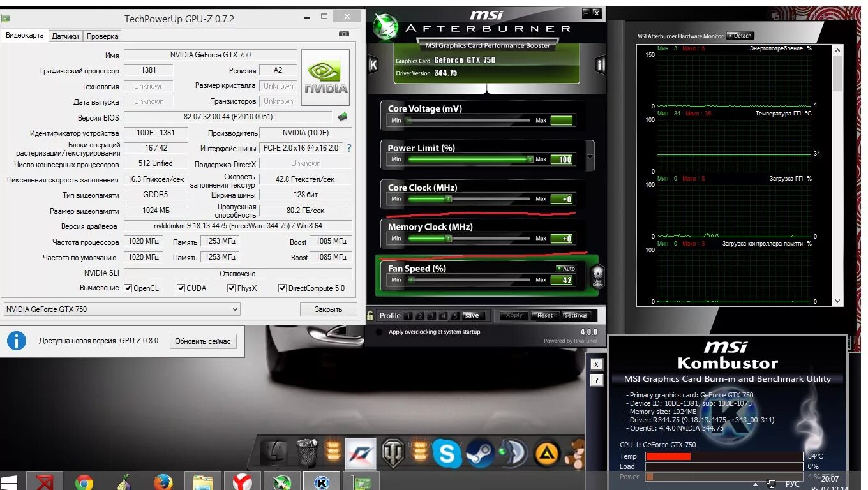Toggle the DirectCompute 5.0 checkbox
Viewport: 868px width, 490px height.
point(282,288)
